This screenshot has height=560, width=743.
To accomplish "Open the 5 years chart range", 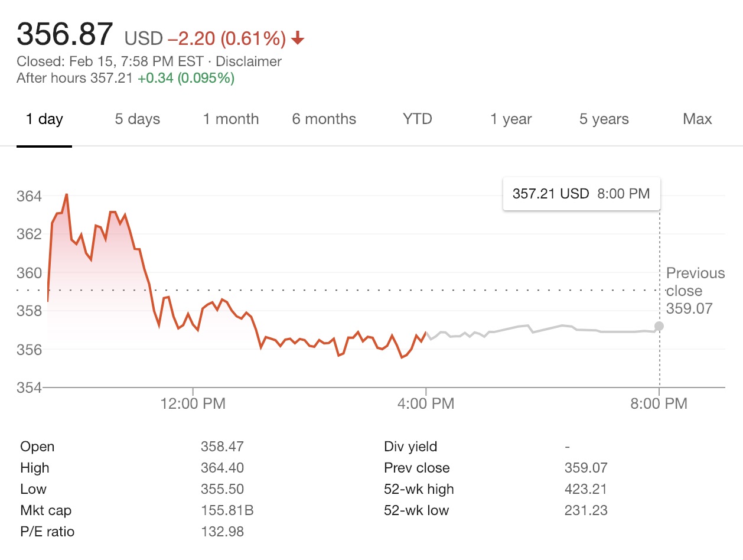I will click(x=604, y=119).
